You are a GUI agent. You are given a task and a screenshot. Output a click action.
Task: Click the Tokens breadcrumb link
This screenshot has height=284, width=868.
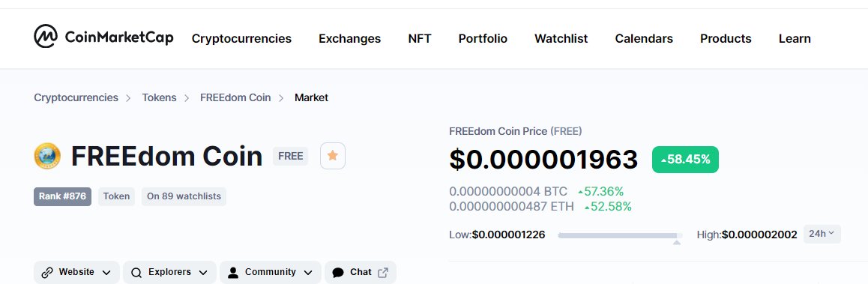coord(159,97)
